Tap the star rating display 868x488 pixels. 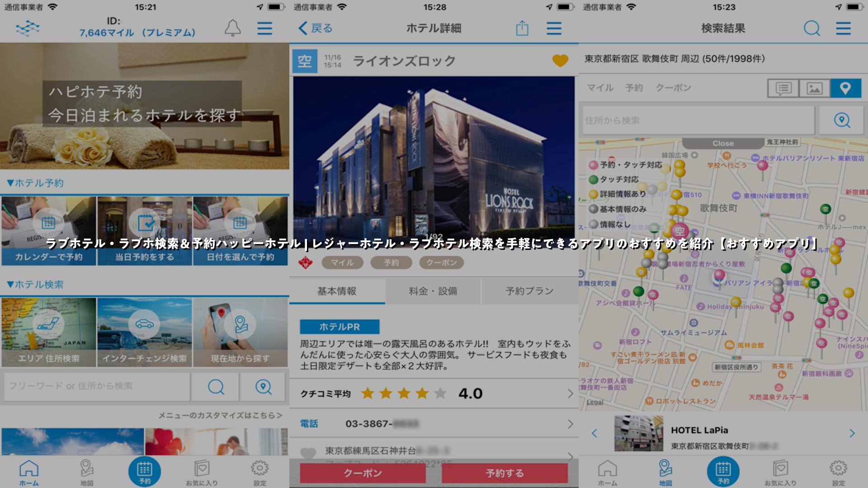(x=404, y=394)
